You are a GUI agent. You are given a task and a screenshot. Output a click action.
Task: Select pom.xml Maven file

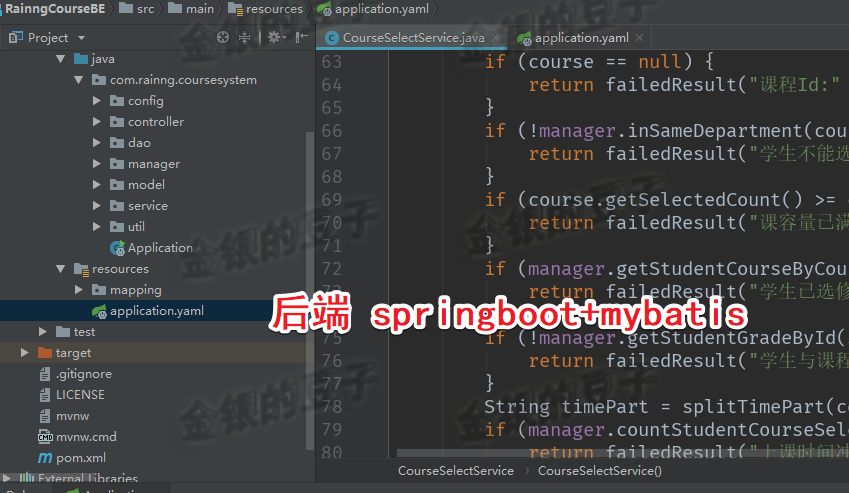pyautogui.click(x=81, y=458)
